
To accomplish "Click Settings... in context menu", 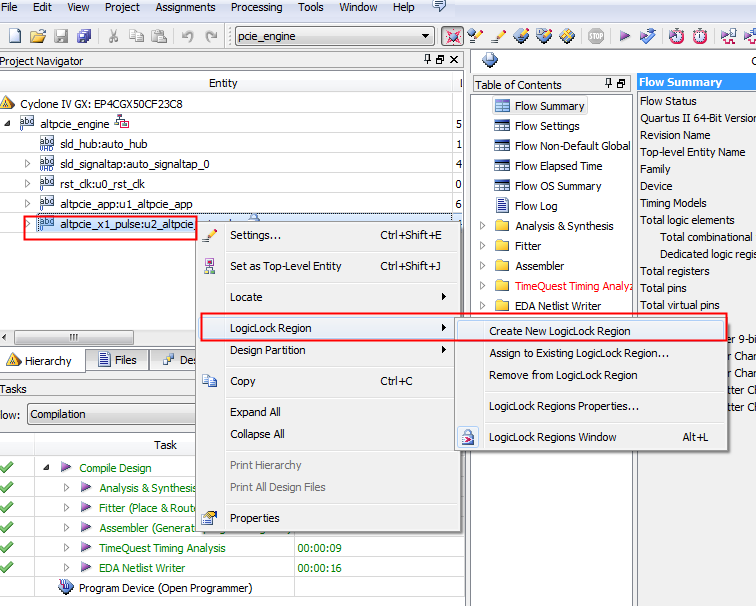I will tap(329, 235).
